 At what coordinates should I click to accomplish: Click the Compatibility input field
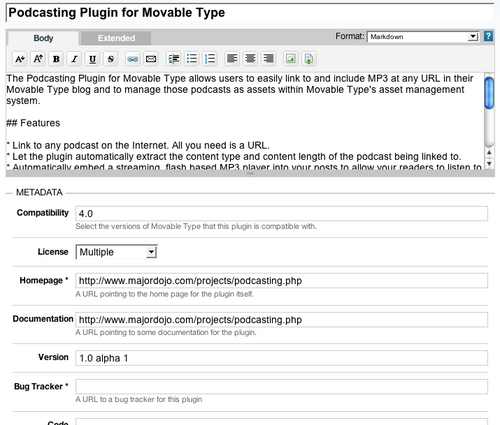pos(282,214)
